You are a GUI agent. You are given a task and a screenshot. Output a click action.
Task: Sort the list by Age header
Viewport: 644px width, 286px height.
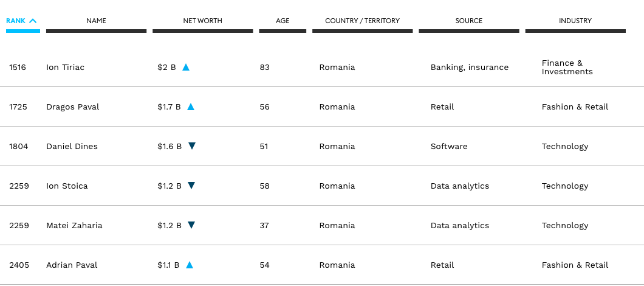point(283,21)
